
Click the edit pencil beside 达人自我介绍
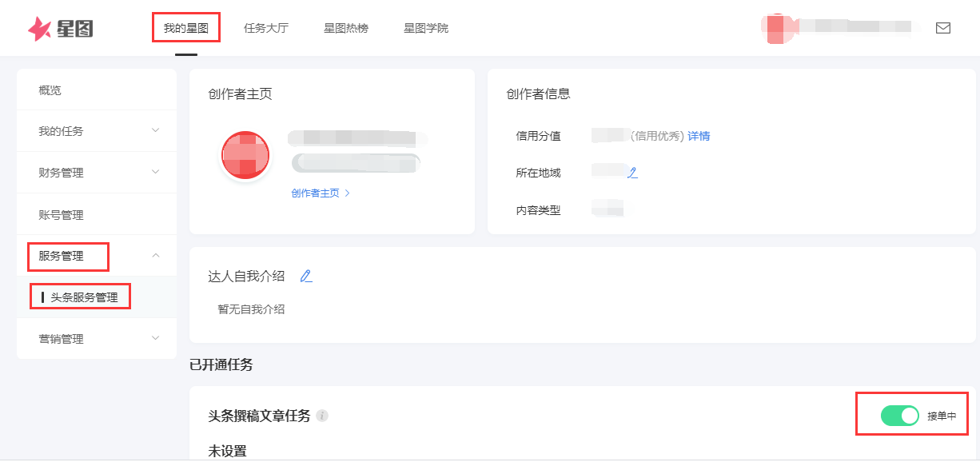pyautogui.click(x=306, y=276)
